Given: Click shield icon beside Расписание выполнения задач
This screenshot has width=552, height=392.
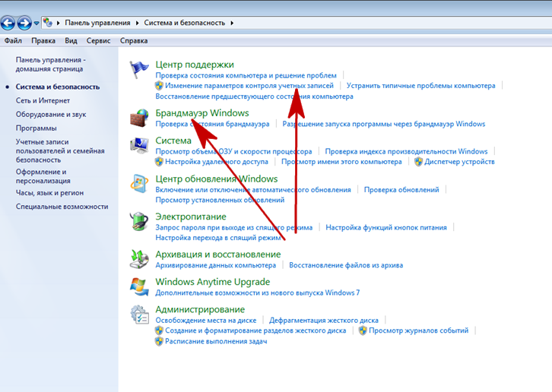Looking at the screenshot, I should coord(159,341).
